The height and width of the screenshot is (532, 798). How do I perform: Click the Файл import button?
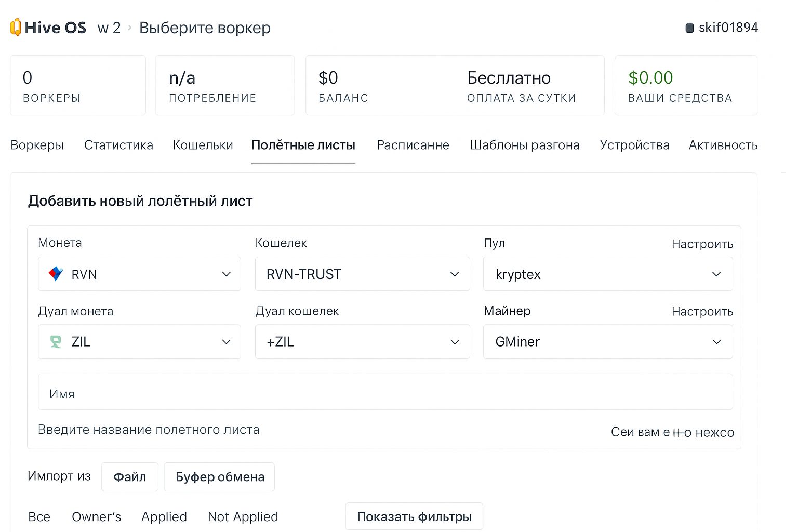(x=129, y=477)
